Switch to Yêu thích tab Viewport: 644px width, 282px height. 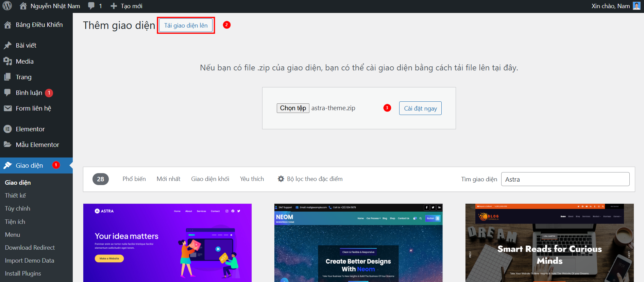pyautogui.click(x=252, y=179)
